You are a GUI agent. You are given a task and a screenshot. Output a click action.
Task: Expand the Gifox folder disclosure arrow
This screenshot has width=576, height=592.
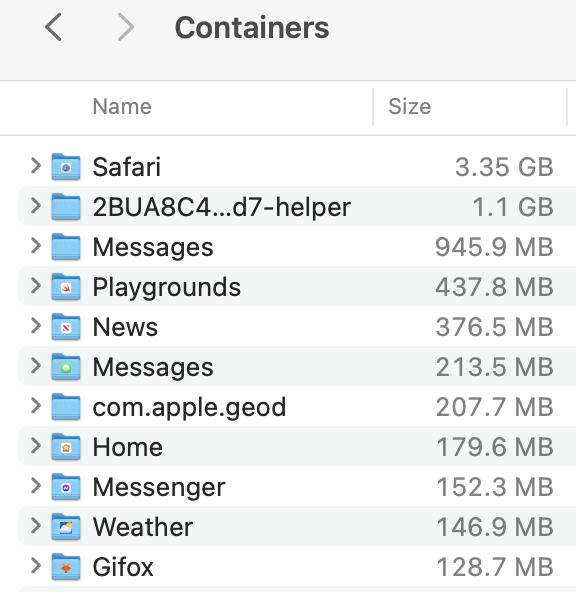[35, 566]
